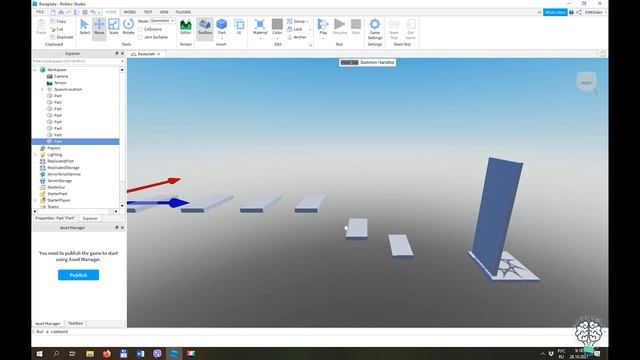
Task: Choose the Rotate tool
Action: pos(128,27)
